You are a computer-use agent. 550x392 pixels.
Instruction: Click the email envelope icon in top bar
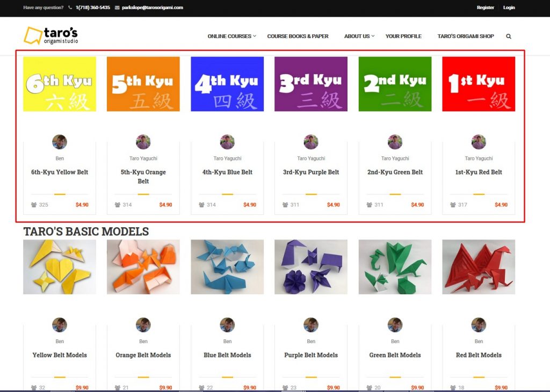(x=117, y=8)
